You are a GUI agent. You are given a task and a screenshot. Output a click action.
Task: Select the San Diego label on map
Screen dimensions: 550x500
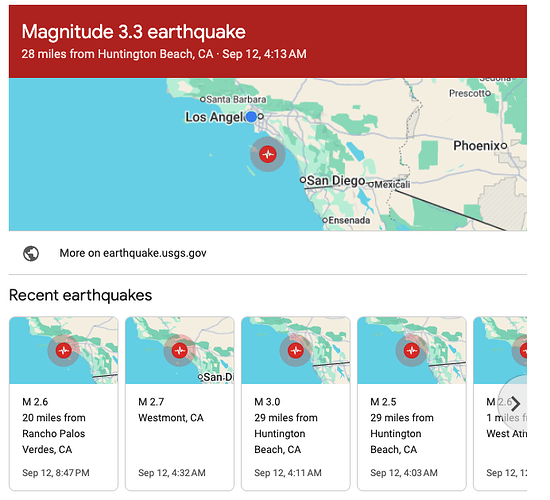point(336,180)
